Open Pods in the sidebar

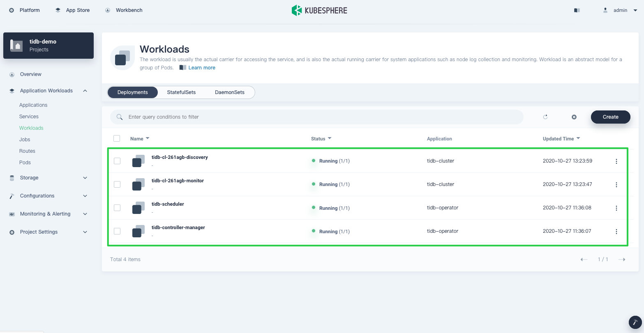point(25,163)
